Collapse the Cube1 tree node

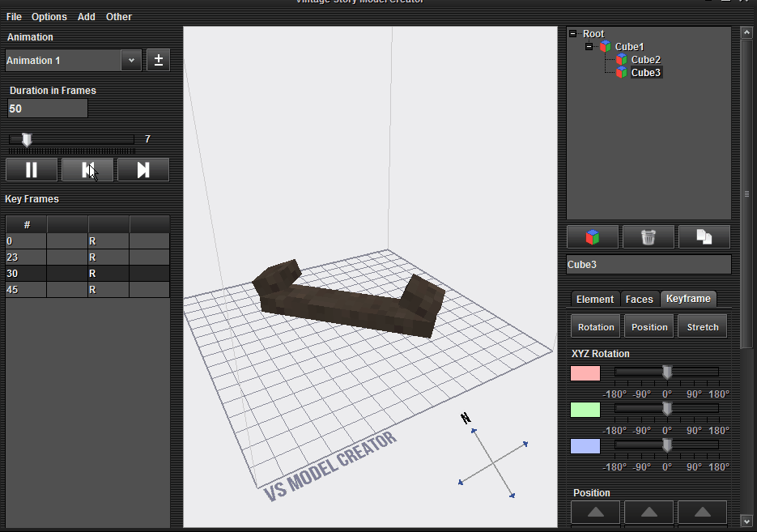(x=589, y=47)
